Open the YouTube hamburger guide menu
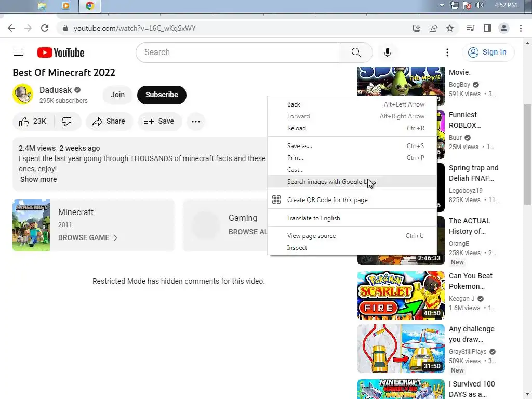This screenshot has height=399, width=532. [x=19, y=52]
